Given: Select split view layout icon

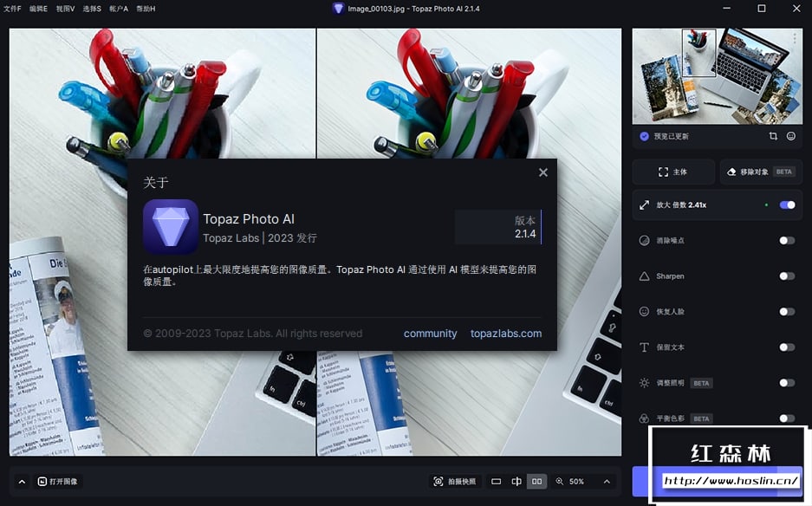Looking at the screenshot, I should click(x=516, y=482).
